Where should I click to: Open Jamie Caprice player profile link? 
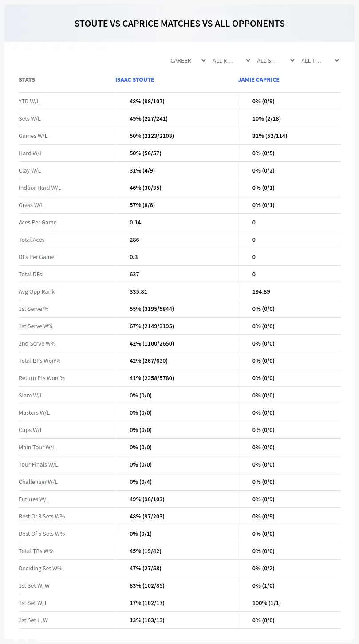tap(259, 80)
